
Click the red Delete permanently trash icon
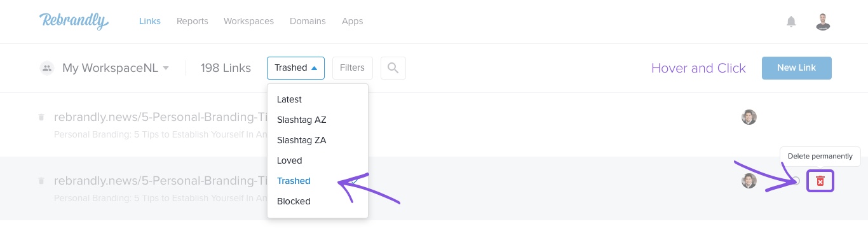pyautogui.click(x=820, y=181)
